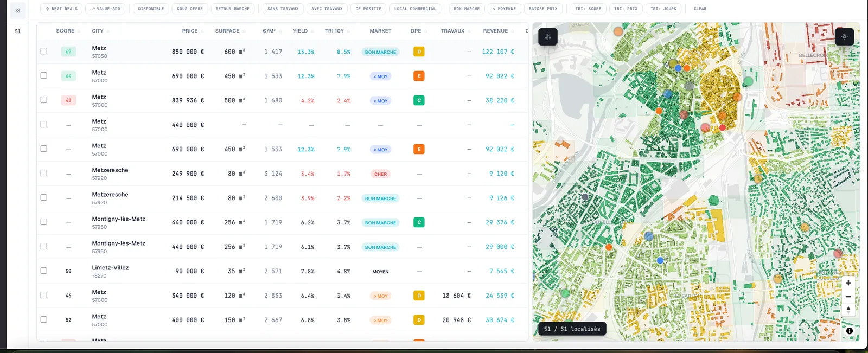Filter listings by SOUS OFFRE
Image resolution: width=868 pixels, height=353 pixels.
(190, 9)
